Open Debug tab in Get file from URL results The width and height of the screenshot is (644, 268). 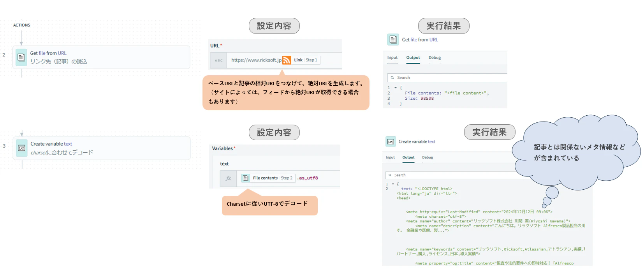[x=435, y=58]
